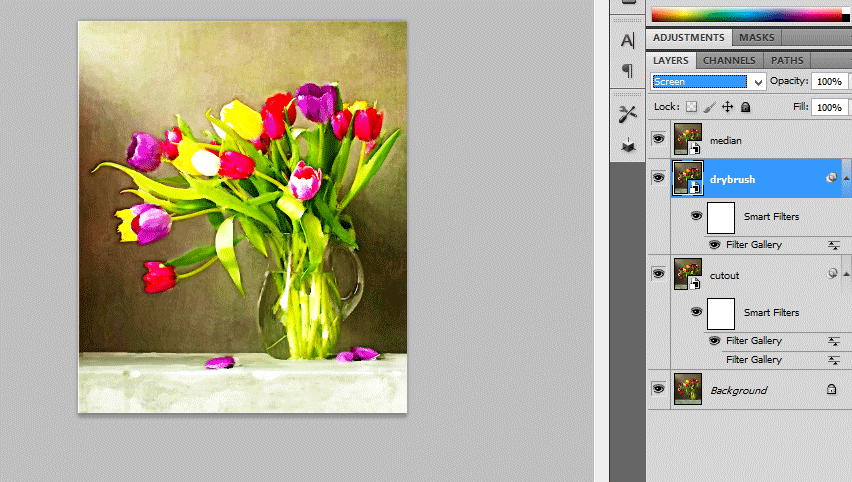Click the Fill 100% field
852x482 pixels.
coord(829,108)
